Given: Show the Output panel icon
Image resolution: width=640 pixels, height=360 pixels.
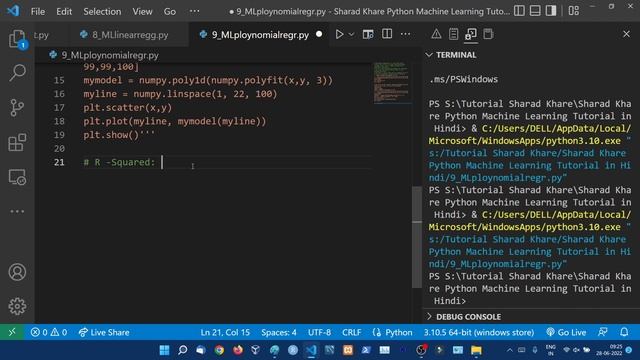Looking at the screenshot, I should (453, 34).
